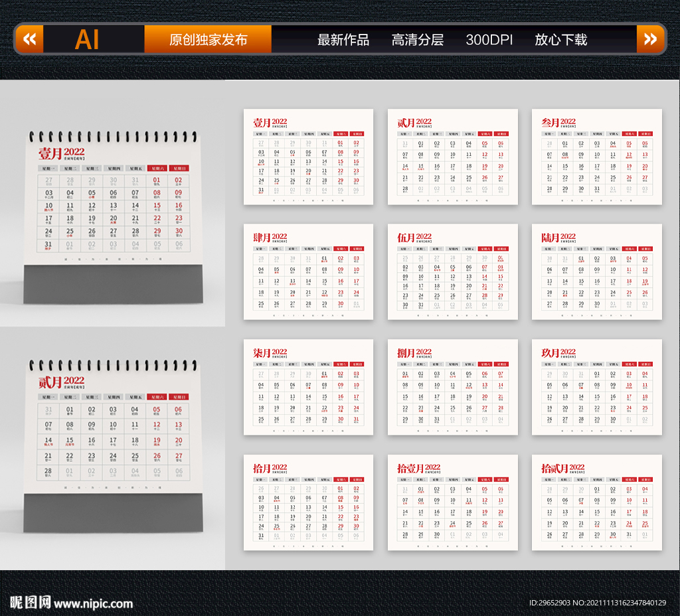Click the 300DPI banner item
Image resolution: width=680 pixels, height=616 pixels.
point(489,40)
